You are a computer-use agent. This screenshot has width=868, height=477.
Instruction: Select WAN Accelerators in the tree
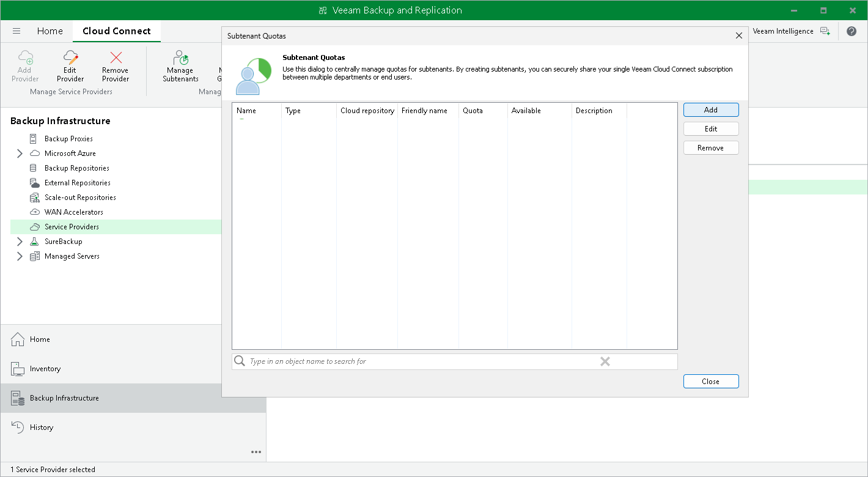point(74,212)
